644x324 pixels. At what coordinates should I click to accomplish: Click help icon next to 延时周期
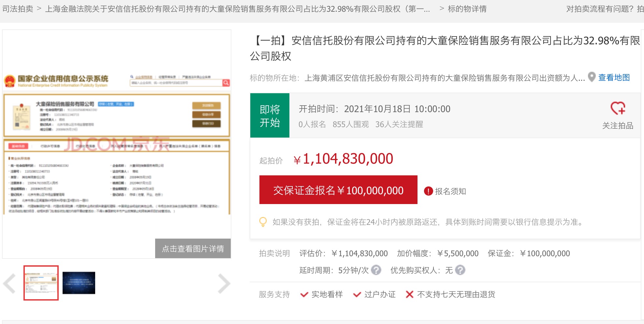(376, 270)
